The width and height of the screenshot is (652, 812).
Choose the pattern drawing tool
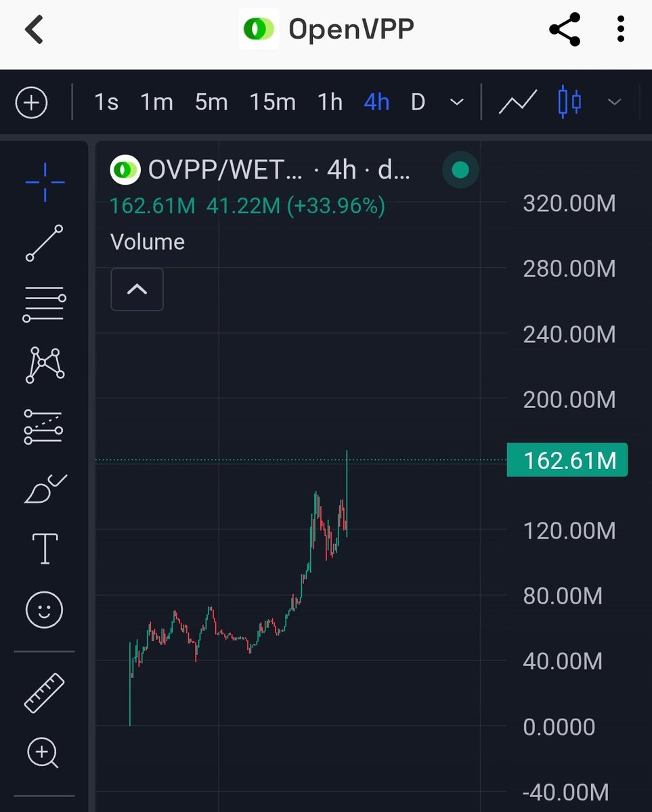45,365
